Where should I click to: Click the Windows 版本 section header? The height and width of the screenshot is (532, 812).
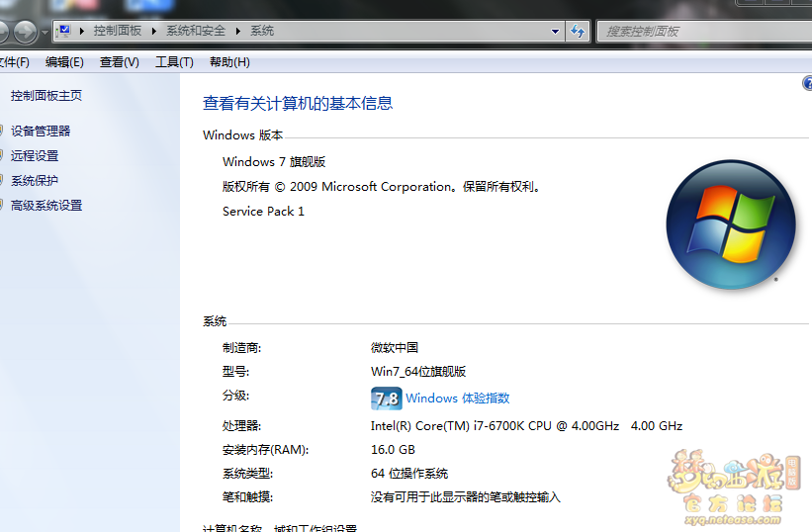[243, 135]
